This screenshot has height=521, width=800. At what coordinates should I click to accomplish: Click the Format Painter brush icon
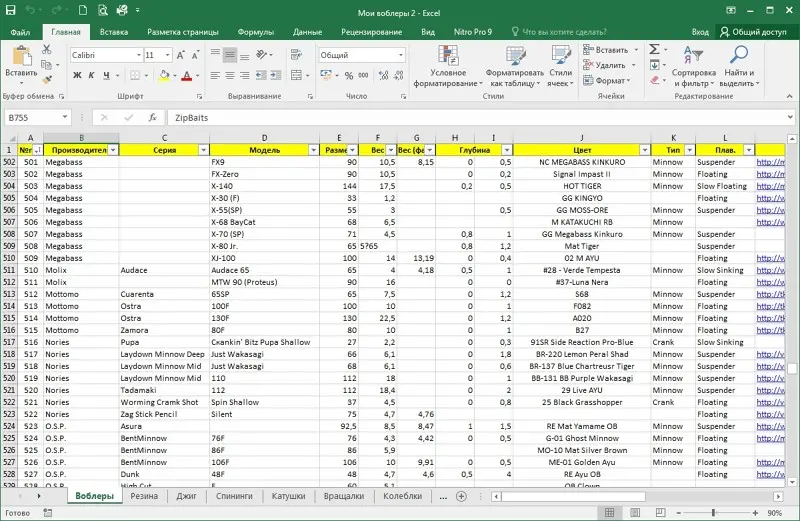pos(47,80)
